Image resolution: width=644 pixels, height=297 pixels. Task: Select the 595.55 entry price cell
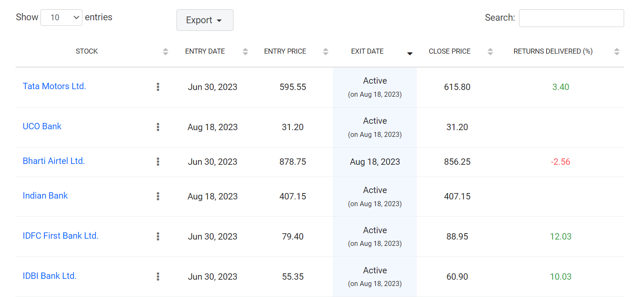coord(293,87)
